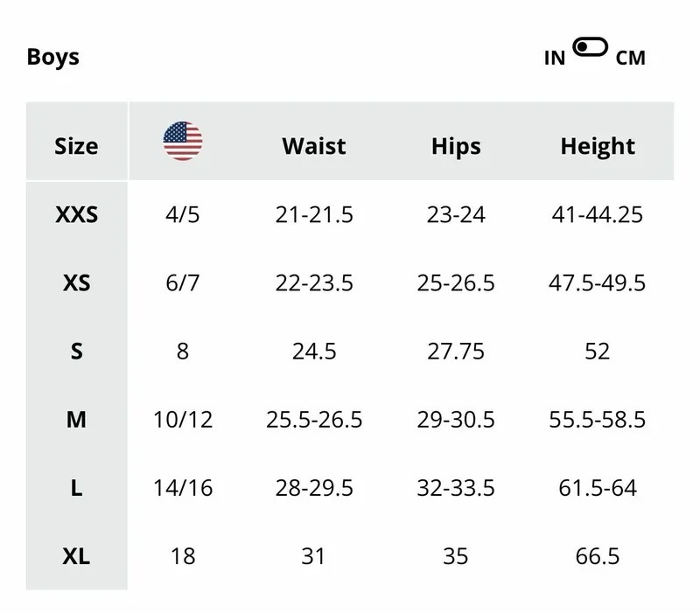Click the 66.5 height value
Screen dimensions: 700x613
coord(598,555)
